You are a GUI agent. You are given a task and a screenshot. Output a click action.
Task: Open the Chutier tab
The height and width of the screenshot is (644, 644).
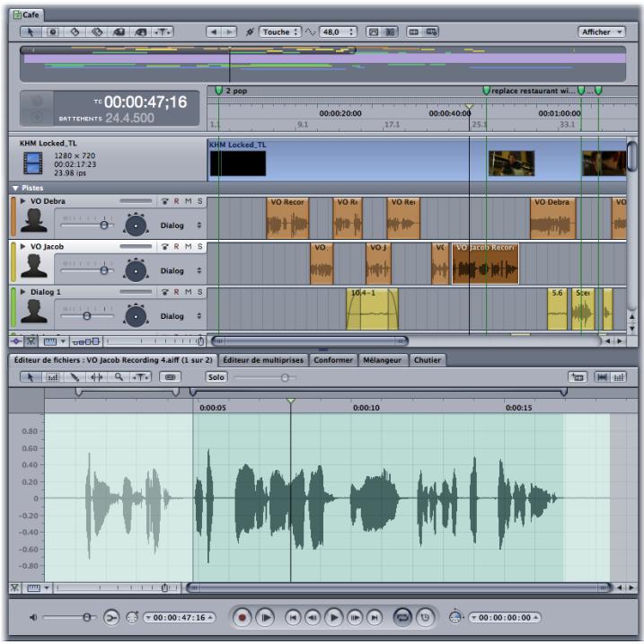click(428, 360)
